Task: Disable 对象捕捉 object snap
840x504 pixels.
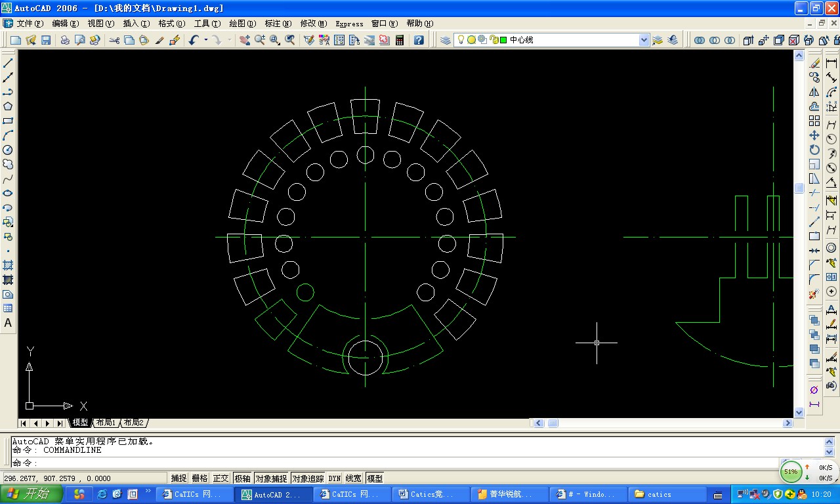Action: tap(270, 478)
